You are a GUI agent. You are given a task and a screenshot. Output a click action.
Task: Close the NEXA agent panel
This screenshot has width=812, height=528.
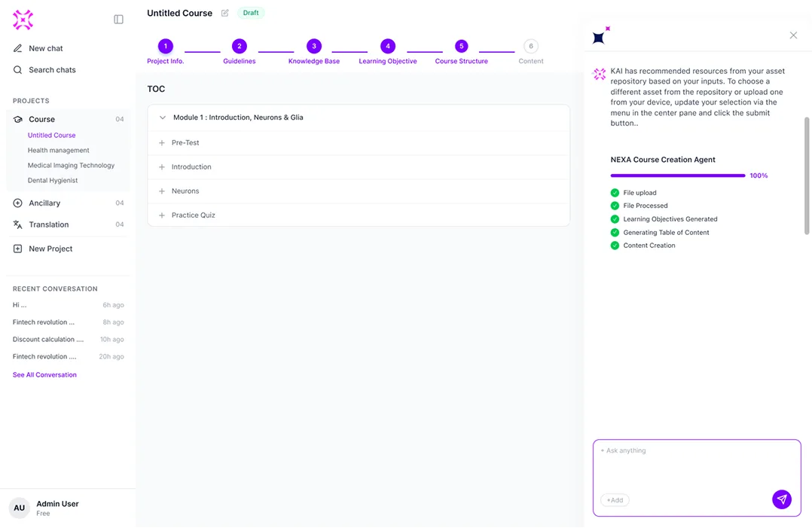click(793, 35)
